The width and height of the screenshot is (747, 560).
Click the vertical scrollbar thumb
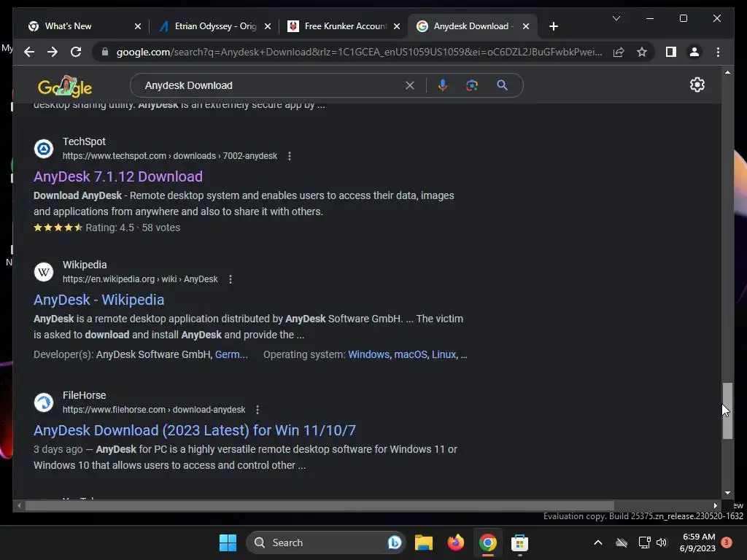pyautogui.click(x=727, y=411)
